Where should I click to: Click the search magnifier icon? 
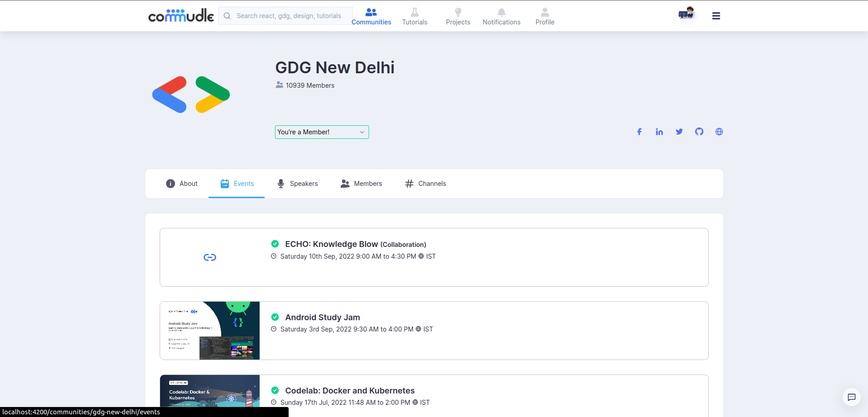pyautogui.click(x=227, y=16)
